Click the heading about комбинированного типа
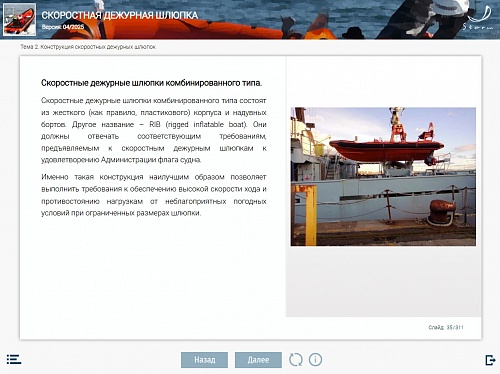The image size is (500, 374). [x=151, y=83]
